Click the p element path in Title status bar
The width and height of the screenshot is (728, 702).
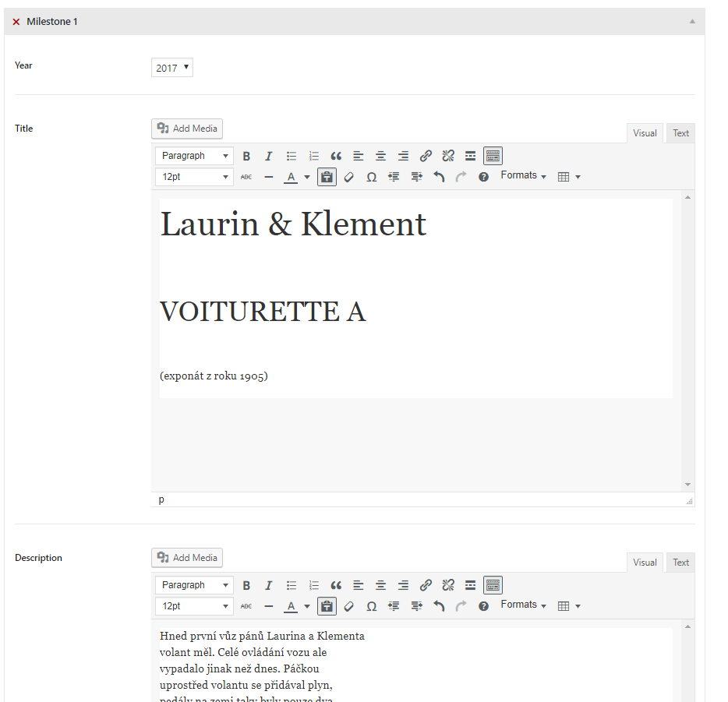click(161, 499)
